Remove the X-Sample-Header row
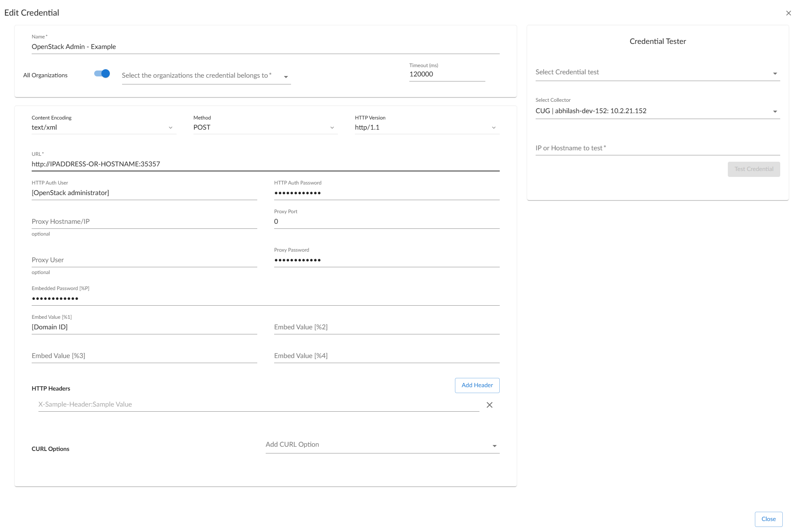Screen dimensions: 795x532 click(x=489, y=405)
